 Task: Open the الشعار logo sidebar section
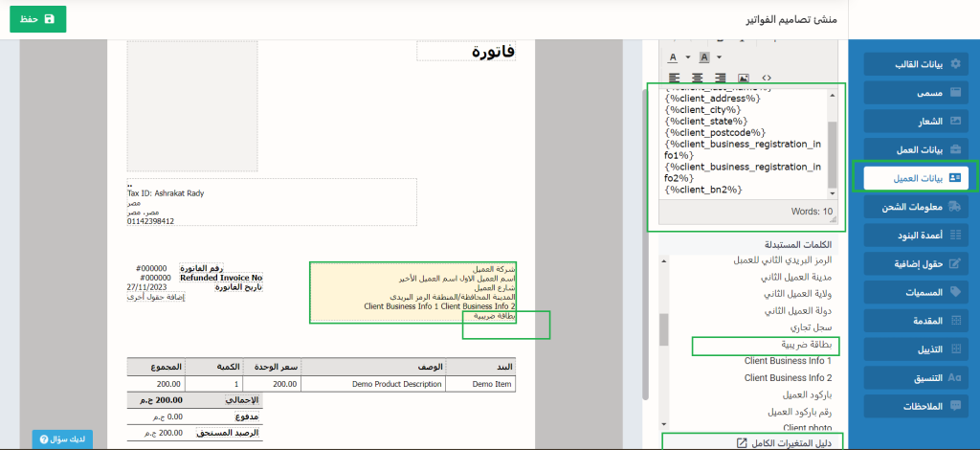[916, 122]
